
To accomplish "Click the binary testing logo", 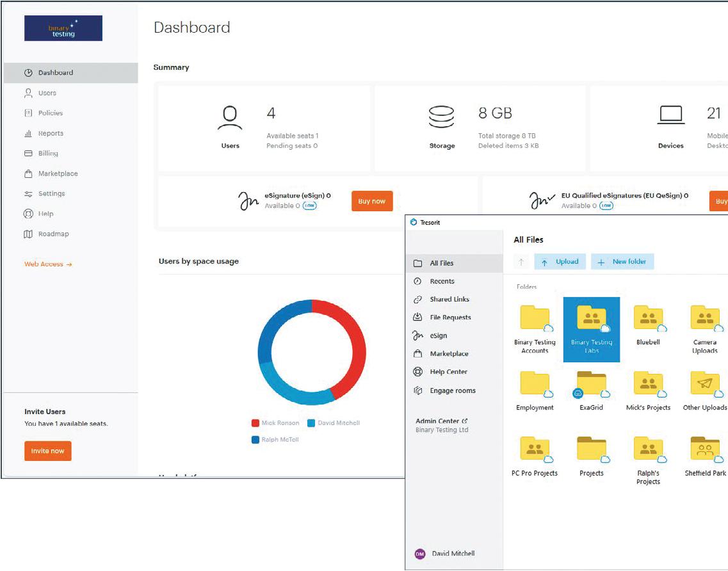I will (x=63, y=28).
